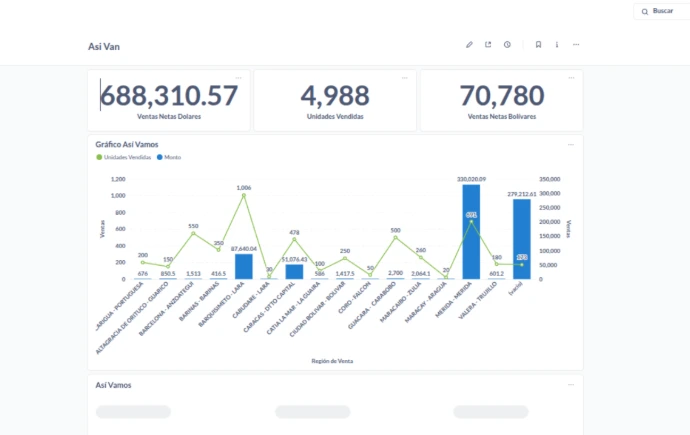
Task: Type in the Buscar search field
Action: tap(664, 11)
